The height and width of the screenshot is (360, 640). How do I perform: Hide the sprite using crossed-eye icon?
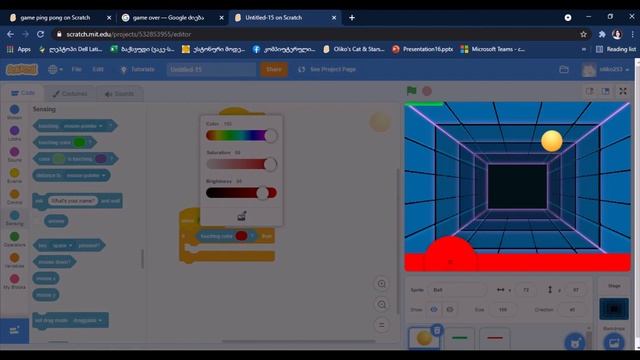tap(449, 309)
